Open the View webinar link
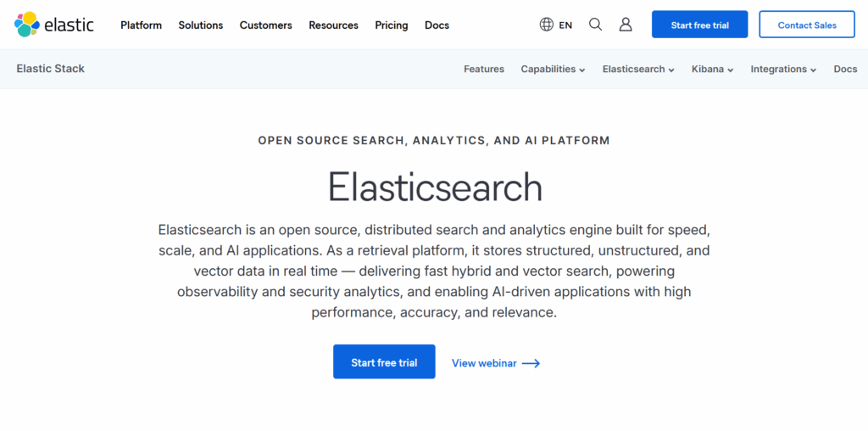Image resolution: width=868 pixels, height=431 pixels. [496, 363]
